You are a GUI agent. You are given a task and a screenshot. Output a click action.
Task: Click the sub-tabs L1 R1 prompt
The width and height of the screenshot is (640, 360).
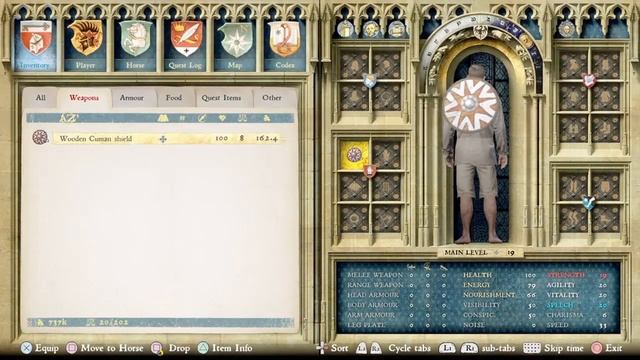[477, 348]
